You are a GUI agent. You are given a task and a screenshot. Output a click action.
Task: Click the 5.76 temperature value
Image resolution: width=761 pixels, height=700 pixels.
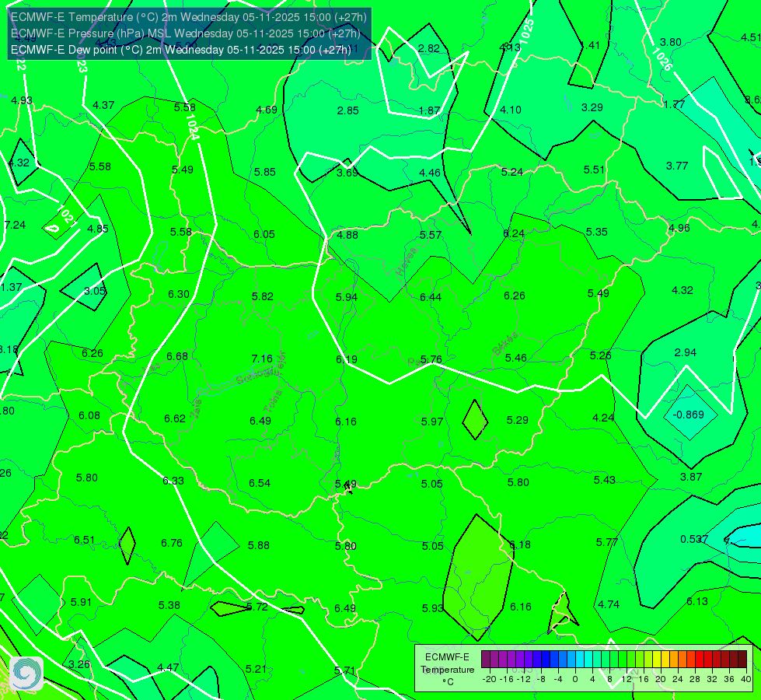[431, 359]
